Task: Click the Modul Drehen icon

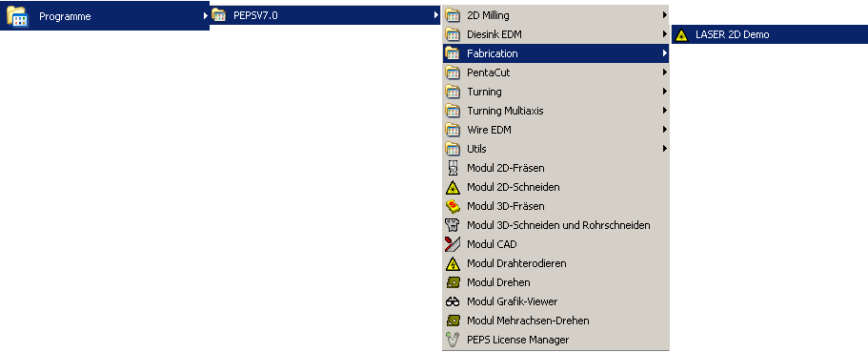Action: tap(453, 282)
